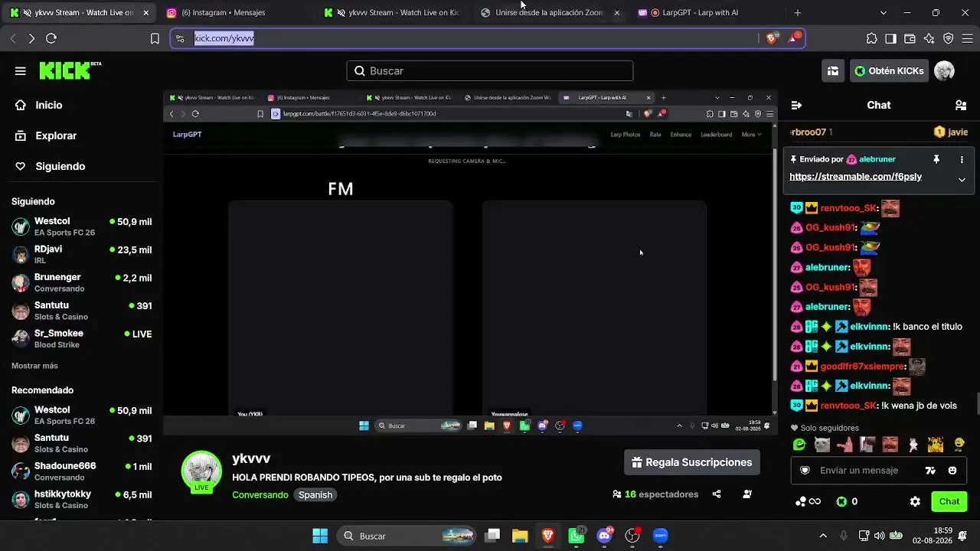Image resolution: width=980 pixels, height=551 pixels.
Task: Open Explorar in the Kick sidebar
Action: 56,135
